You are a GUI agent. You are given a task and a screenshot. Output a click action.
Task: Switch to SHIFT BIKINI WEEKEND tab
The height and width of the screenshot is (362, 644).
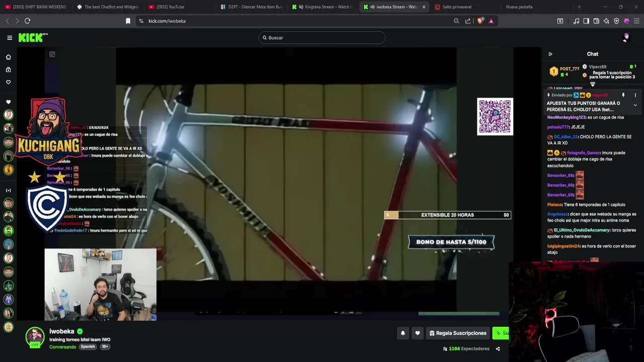pos(35,7)
